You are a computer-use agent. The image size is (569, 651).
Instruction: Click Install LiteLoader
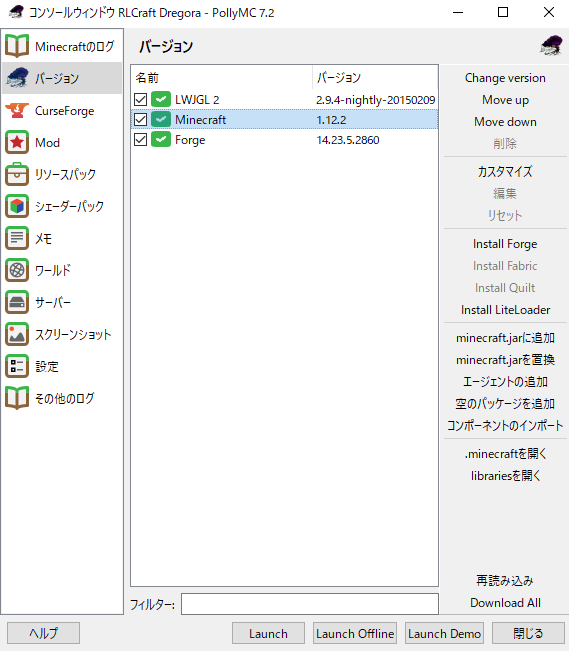[505, 310]
